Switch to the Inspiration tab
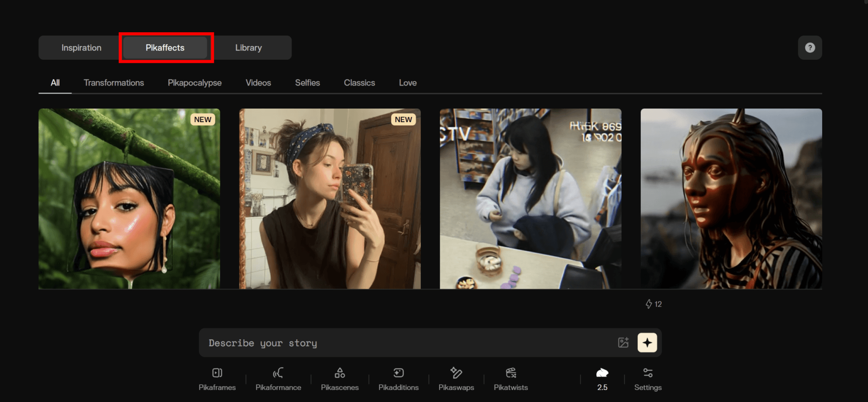 click(x=81, y=48)
